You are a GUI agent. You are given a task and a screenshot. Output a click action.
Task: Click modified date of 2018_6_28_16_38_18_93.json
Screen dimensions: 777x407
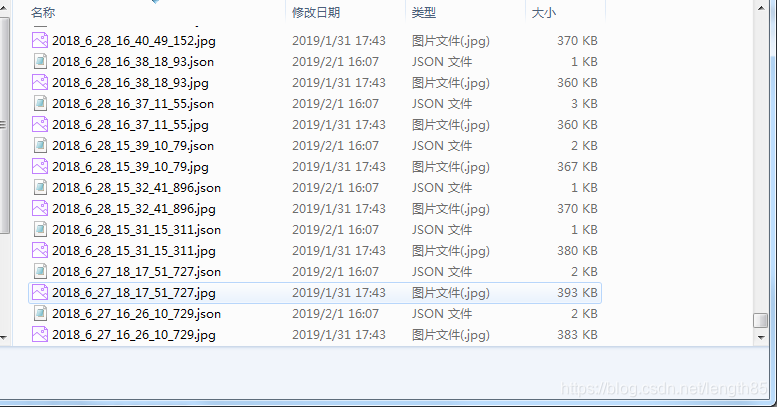pos(335,61)
